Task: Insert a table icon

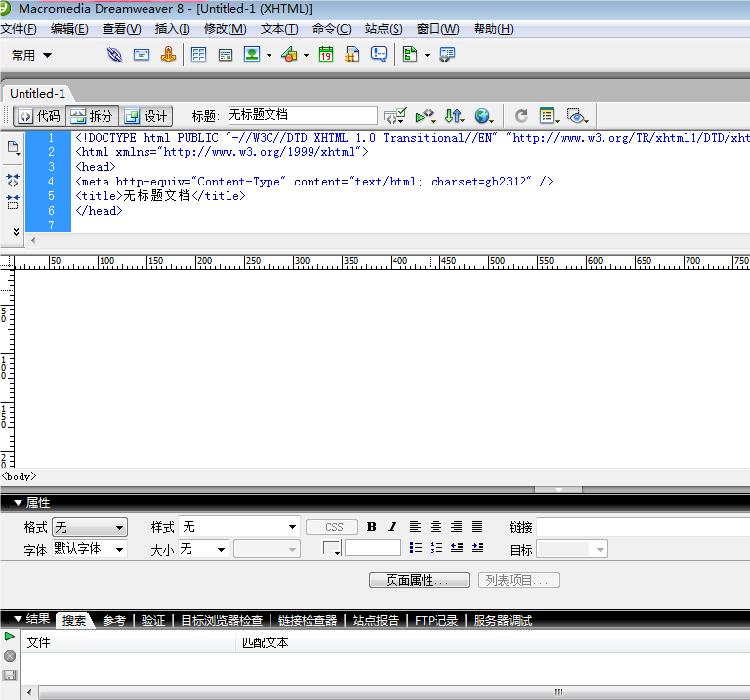Action: click(198, 55)
